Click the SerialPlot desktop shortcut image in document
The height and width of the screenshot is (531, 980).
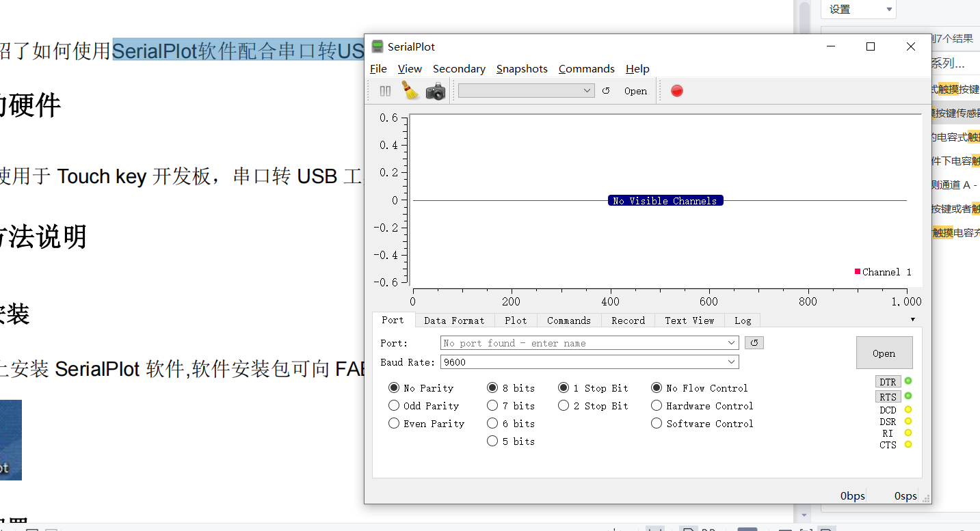[x=10, y=440]
